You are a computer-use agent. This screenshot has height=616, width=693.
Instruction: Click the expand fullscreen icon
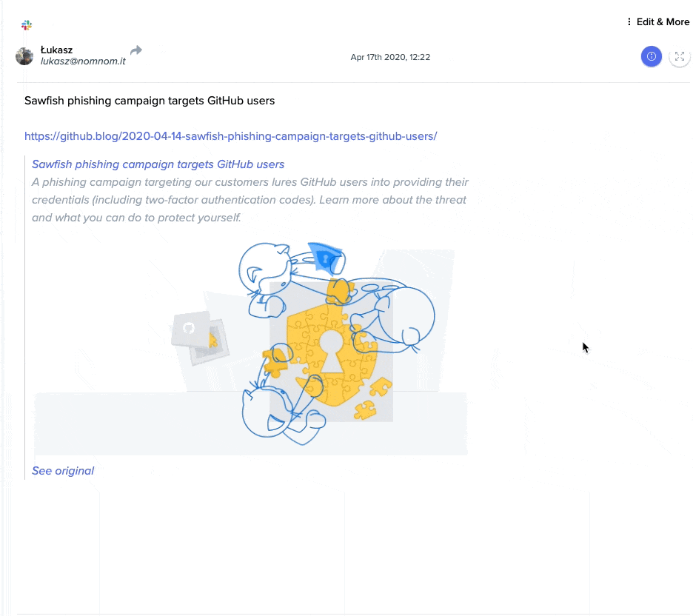[679, 56]
